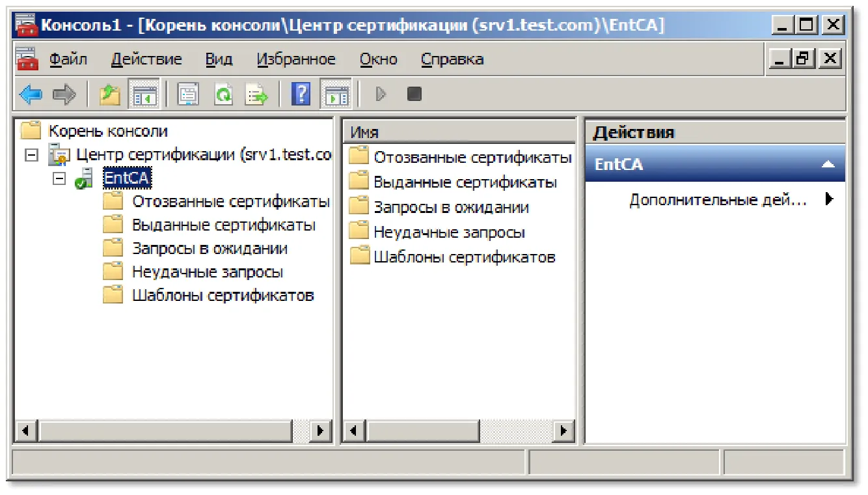Open the Вид menu
Image resolution: width=868 pixels, height=495 pixels.
tap(219, 59)
